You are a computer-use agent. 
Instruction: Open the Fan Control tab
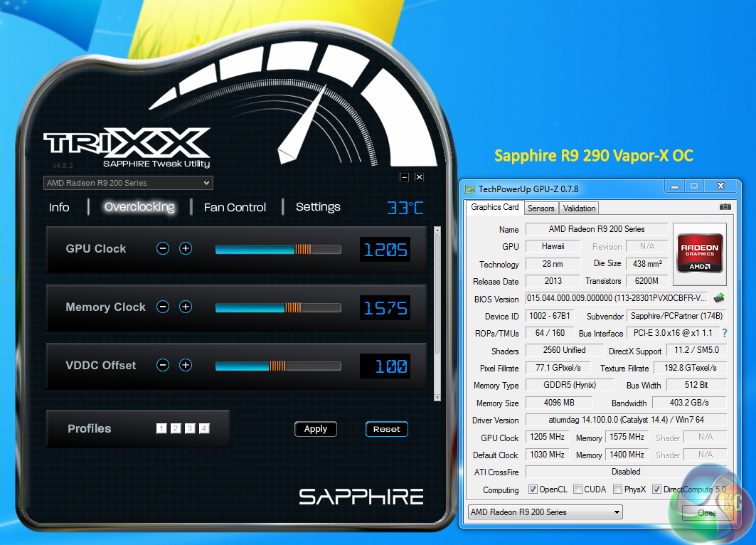[x=235, y=207]
